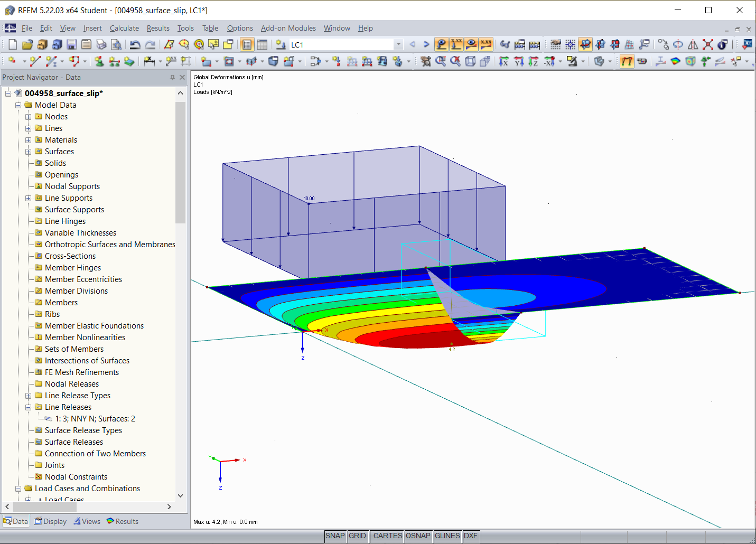Viewport: 756px width, 544px height.
Task: Click the Show in Z direction view icon
Action: pyautogui.click(x=534, y=61)
